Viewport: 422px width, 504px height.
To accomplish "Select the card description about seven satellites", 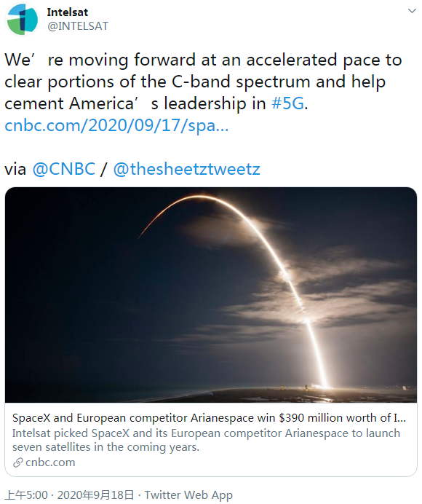I will pos(206,440).
